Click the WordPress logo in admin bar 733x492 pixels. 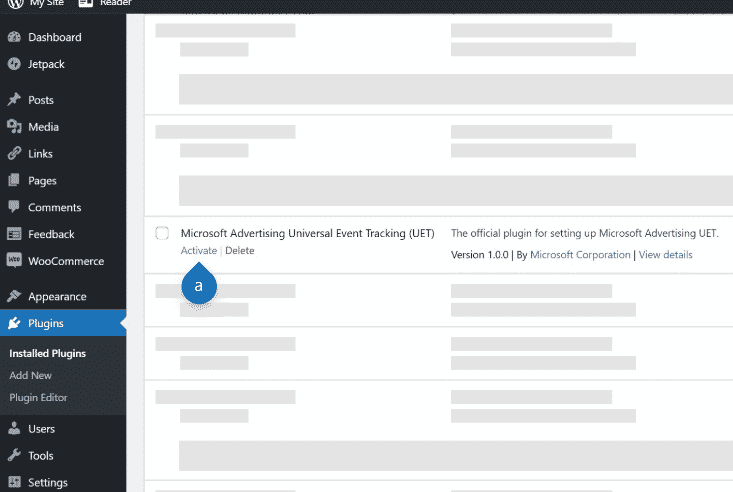pyautogui.click(x=16, y=4)
